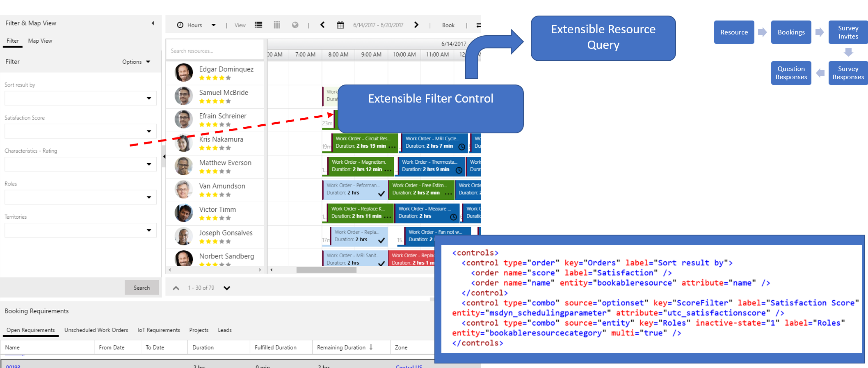Click the Search resources input field
The width and height of the screenshot is (868, 368).
click(x=215, y=51)
